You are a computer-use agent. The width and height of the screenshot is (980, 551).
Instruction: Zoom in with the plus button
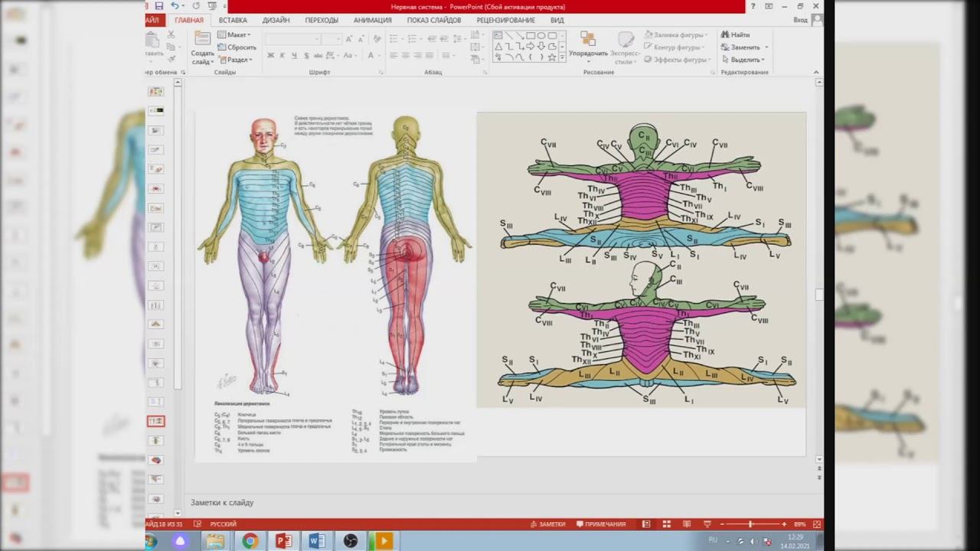click(x=785, y=524)
